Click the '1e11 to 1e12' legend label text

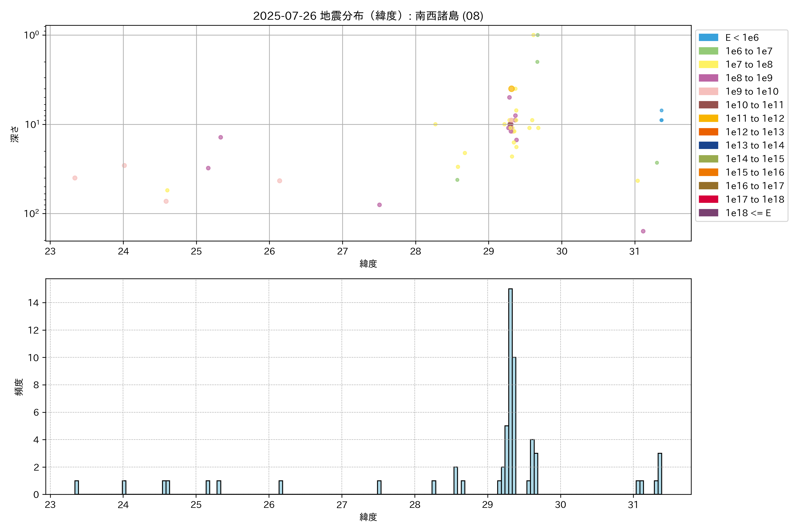point(755,118)
